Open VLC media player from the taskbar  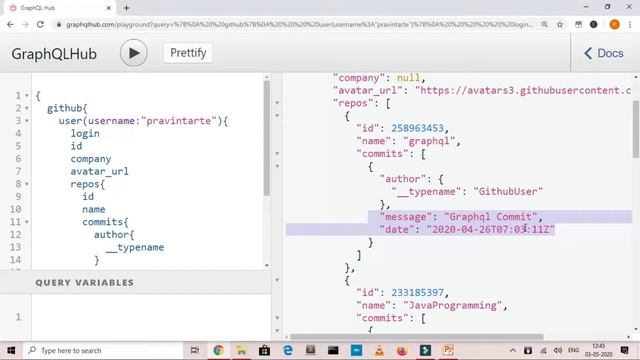[x=379, y=350]
